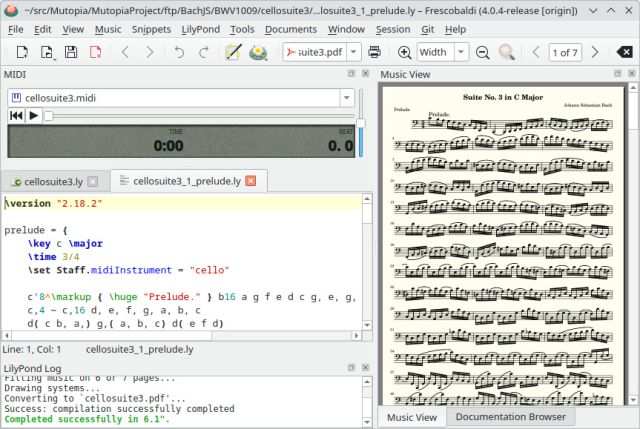Open the Edit menu
Screen dimensions: 640x429
tap(42, 29)
